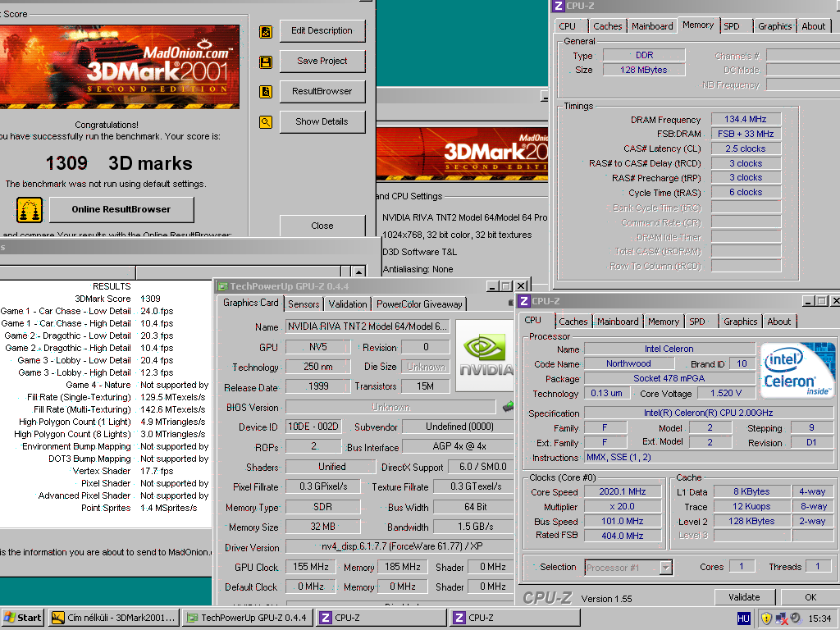Open the PowerColor Giveaway tab in GPU-Z
Viewport: 840px width, 630px height.
pyautogui.click(x=419, y=304)
